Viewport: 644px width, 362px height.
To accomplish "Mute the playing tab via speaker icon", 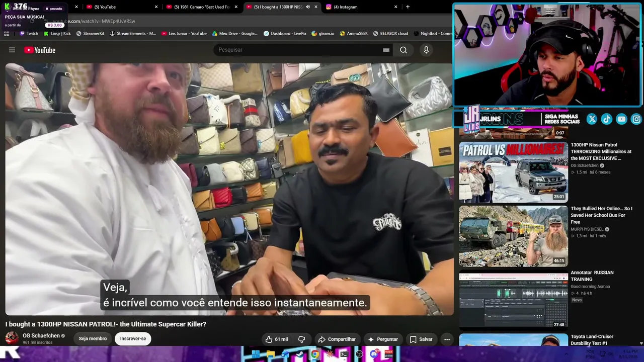I will [307, 7].
